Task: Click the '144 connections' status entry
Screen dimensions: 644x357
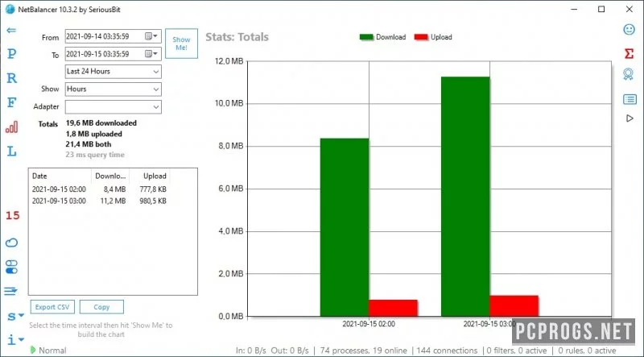Action: click(447, 351)
